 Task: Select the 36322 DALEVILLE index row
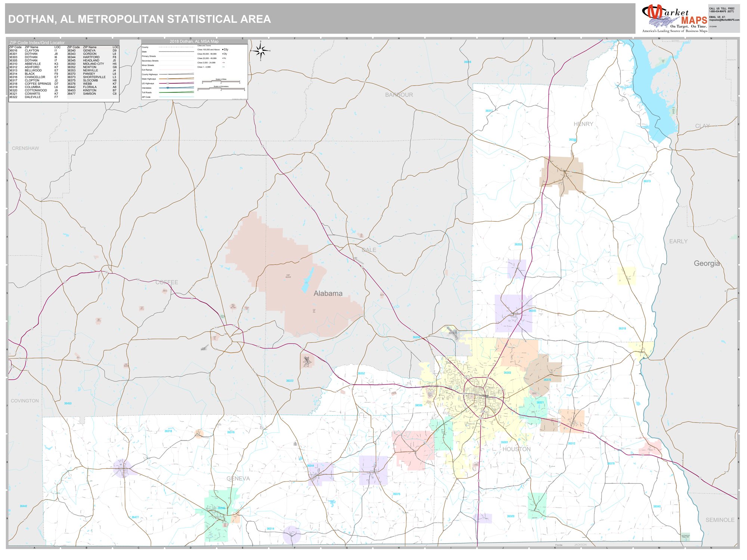coord(34,97)
